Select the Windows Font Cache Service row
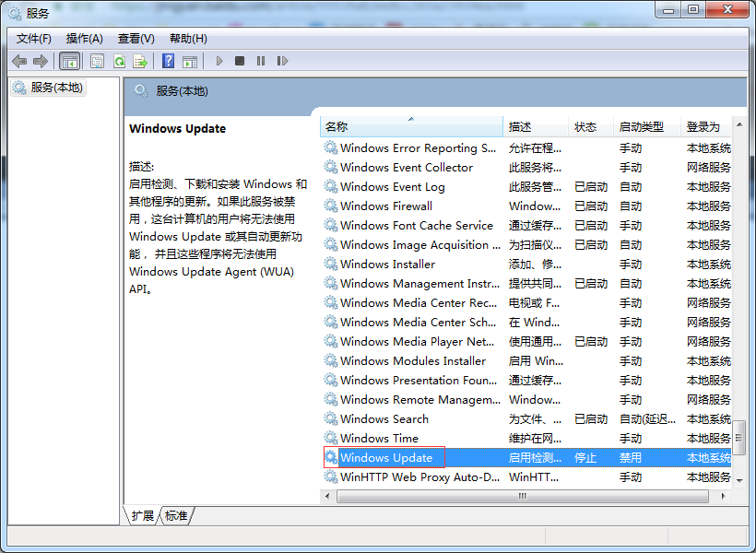Screen dimensions: 756x553 coord(526,225)
